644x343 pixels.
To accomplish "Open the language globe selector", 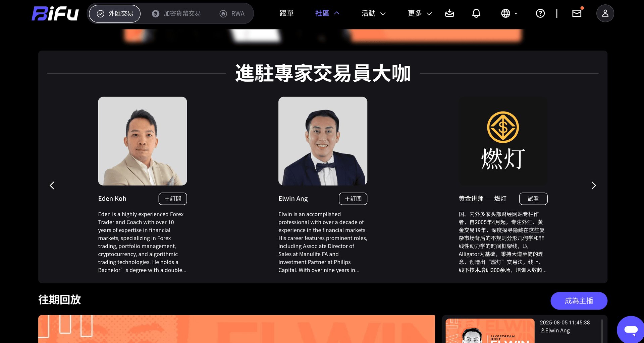I will point(509,13).
